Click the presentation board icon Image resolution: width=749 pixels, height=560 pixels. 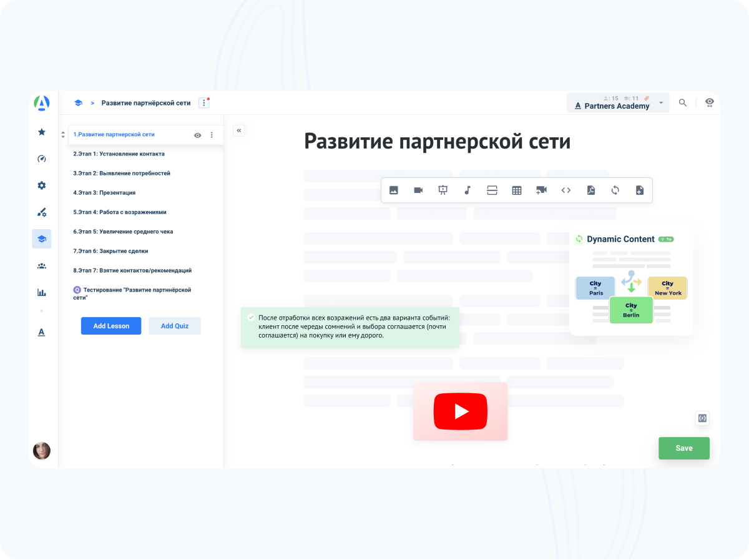click(x=443, y=190)
